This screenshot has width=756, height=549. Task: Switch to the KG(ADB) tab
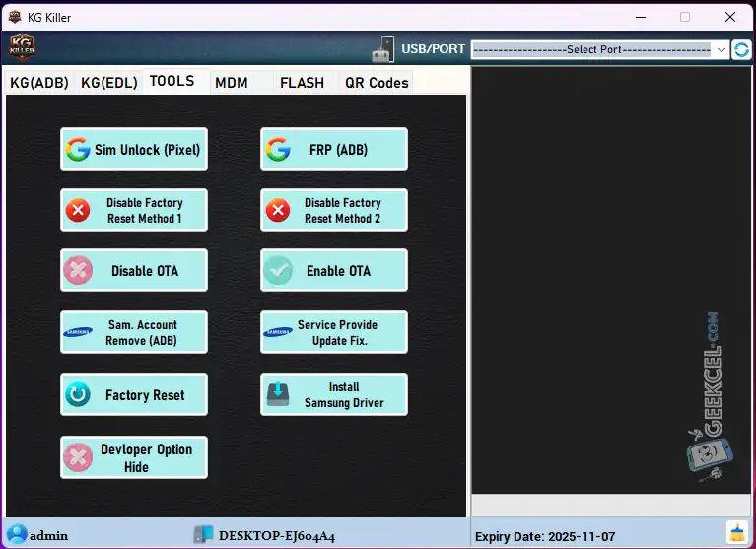39,83
